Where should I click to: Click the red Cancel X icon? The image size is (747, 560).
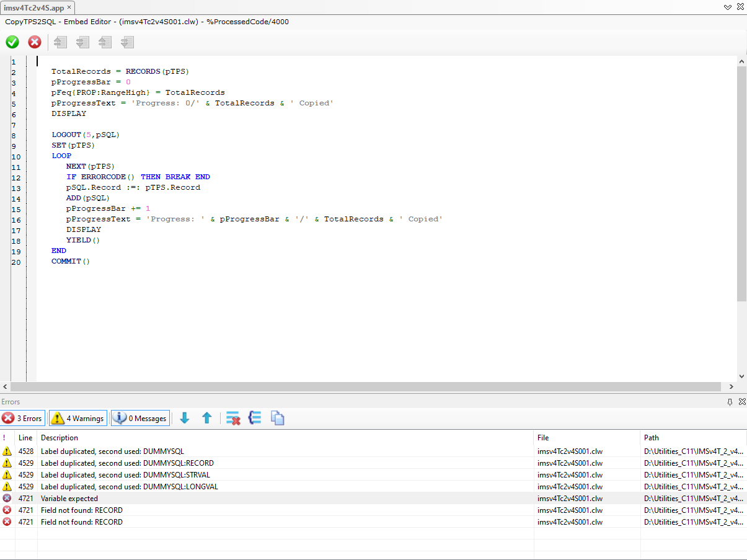(35, 42)
